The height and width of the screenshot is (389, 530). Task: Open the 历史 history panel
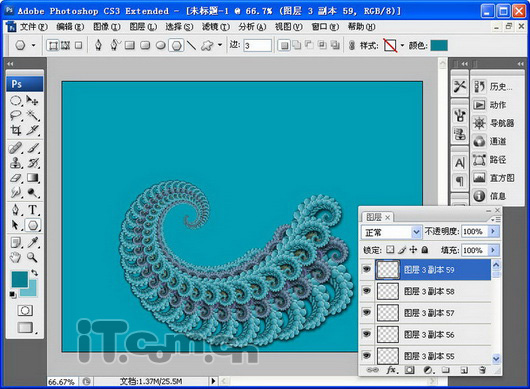493,87
